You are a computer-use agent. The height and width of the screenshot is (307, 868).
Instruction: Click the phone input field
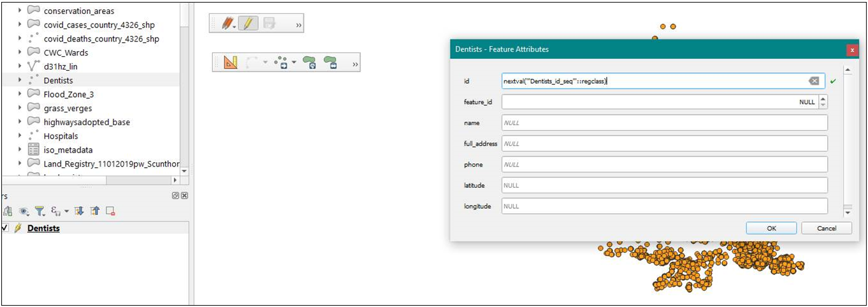pos(665,165)
